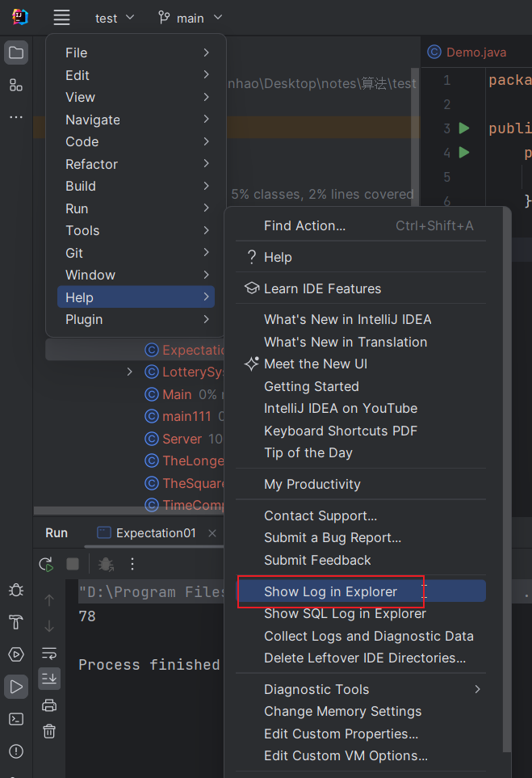
Task: Expand the Tools submenu arrow
Action: (206, 230)
